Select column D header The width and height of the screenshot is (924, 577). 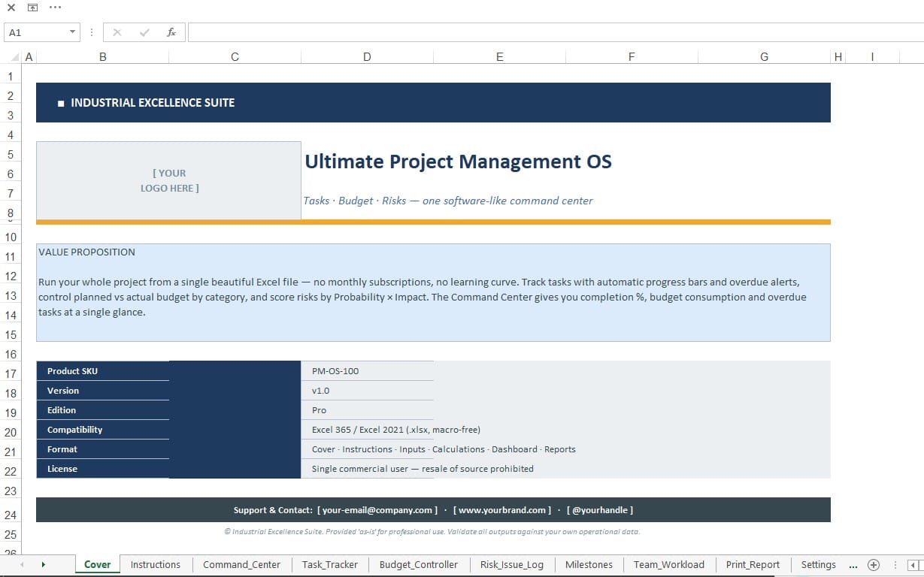tap(367, 57)
